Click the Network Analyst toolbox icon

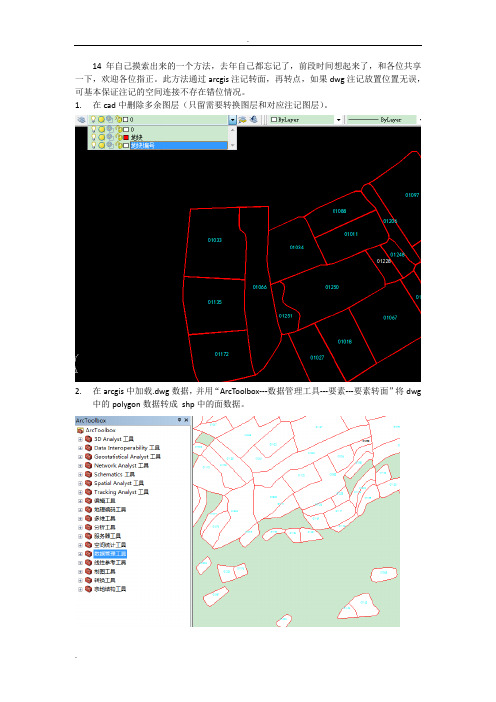coord(89,466)
